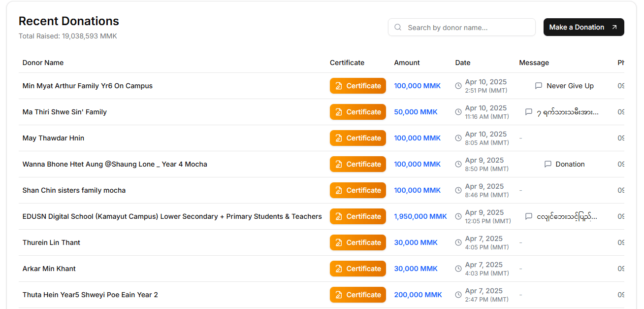Select donor name May Thawdar Hnin
This screenshot has width=644, height=309.
point(53,138)
